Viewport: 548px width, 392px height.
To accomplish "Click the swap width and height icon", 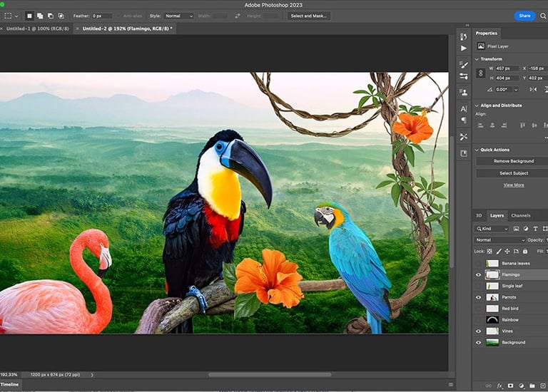I will 238,16.
